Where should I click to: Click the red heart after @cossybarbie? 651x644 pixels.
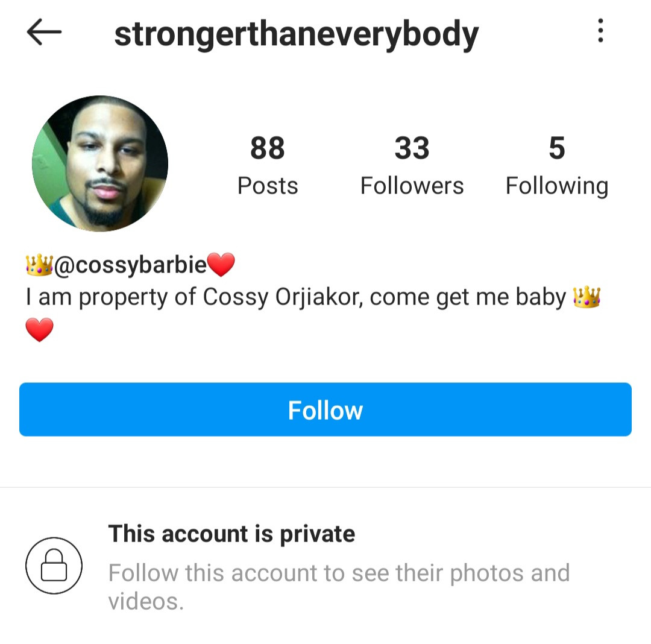221,265
